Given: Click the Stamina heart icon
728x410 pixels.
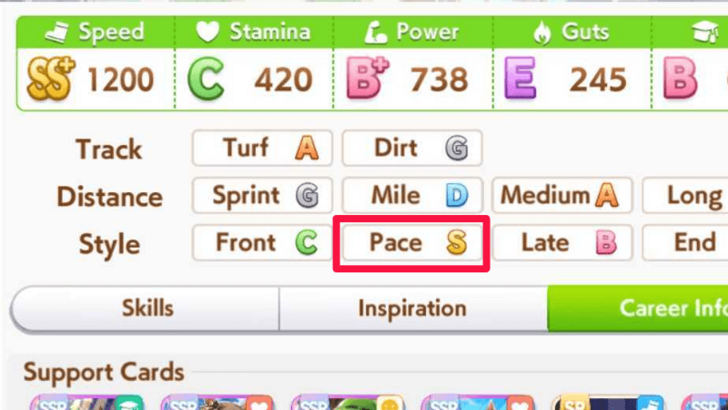Looking at the screenshot, I should click(x=207, y=32).
